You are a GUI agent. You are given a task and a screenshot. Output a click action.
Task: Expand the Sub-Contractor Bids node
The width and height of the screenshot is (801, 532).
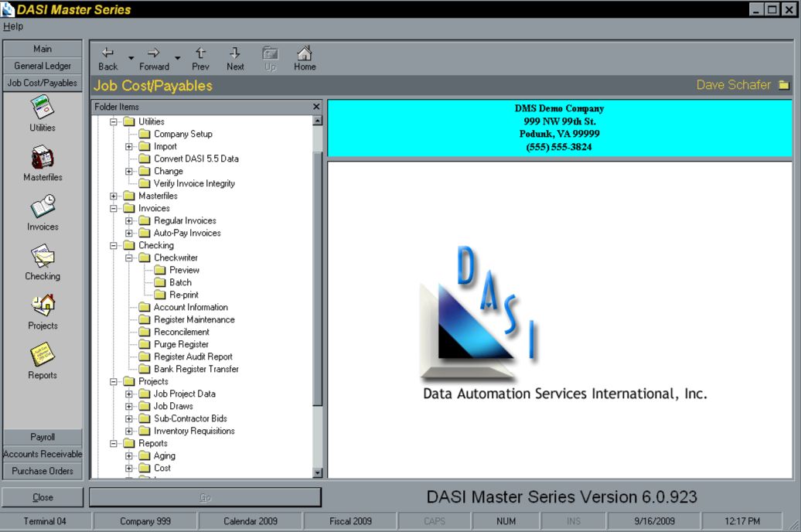pyautogui.click(x=128, y=418)
